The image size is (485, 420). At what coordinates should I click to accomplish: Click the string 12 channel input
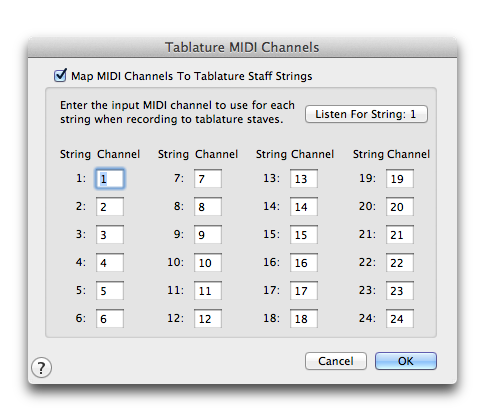(x=208, y=319)
